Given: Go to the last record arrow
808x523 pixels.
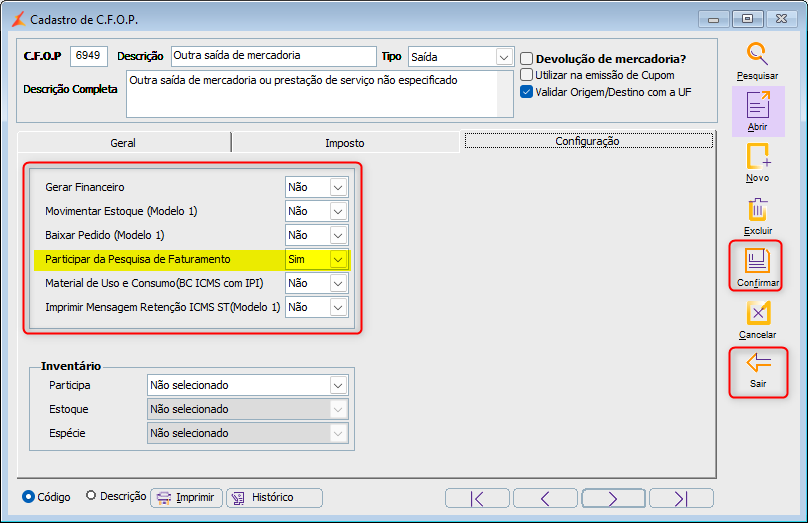Looking at the screenshot, I should tap(681, 498).
